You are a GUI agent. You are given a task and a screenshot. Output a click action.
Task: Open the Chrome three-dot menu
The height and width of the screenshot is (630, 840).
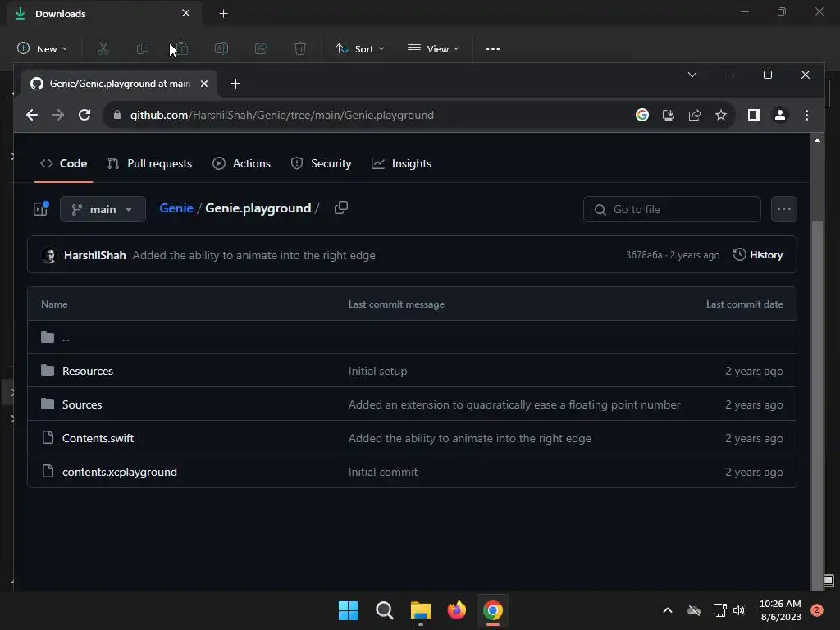click(x=807, y=115)
